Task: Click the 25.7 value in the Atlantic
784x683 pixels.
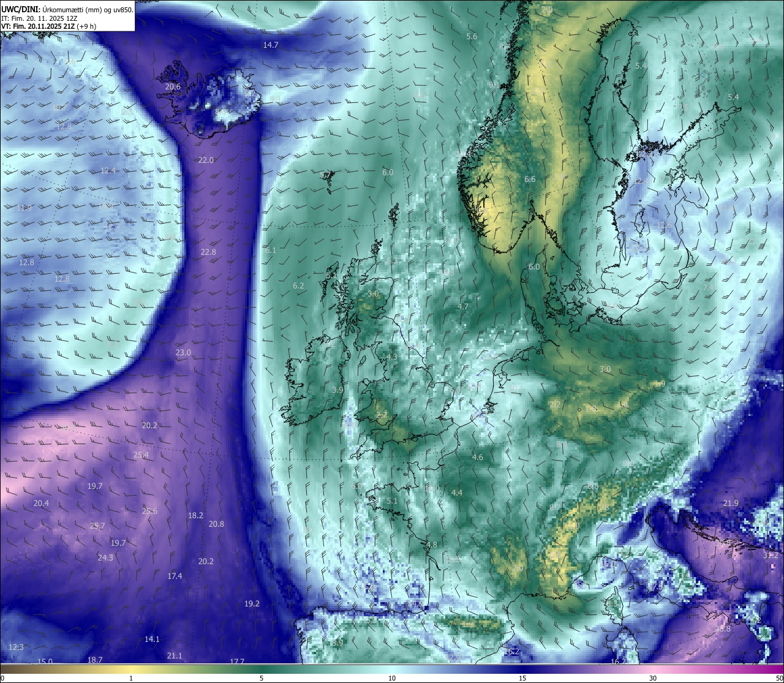Action: 97,526
